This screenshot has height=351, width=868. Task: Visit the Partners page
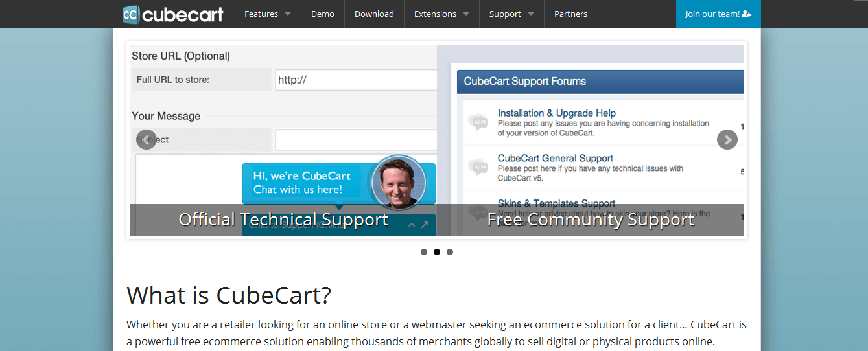pos(570,14)
